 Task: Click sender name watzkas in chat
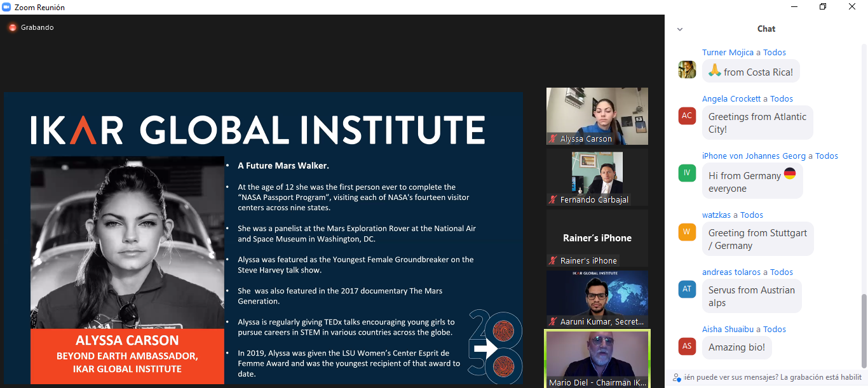tap(716, 215)
